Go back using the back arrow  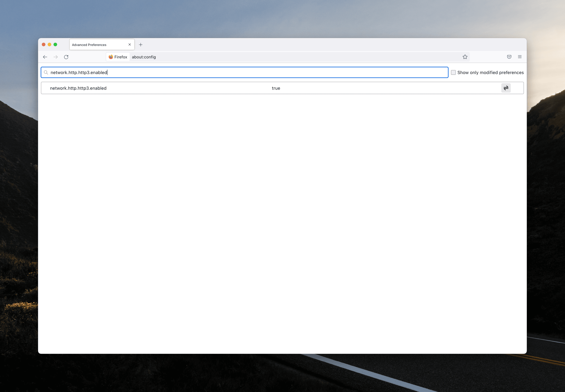(45, 57)
